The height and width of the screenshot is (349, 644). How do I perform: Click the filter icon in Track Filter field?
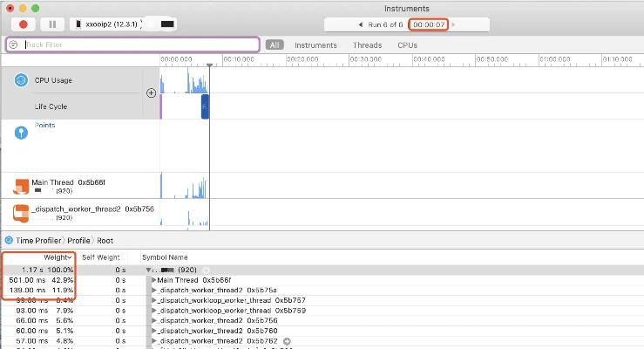click(x=14, y=44)
